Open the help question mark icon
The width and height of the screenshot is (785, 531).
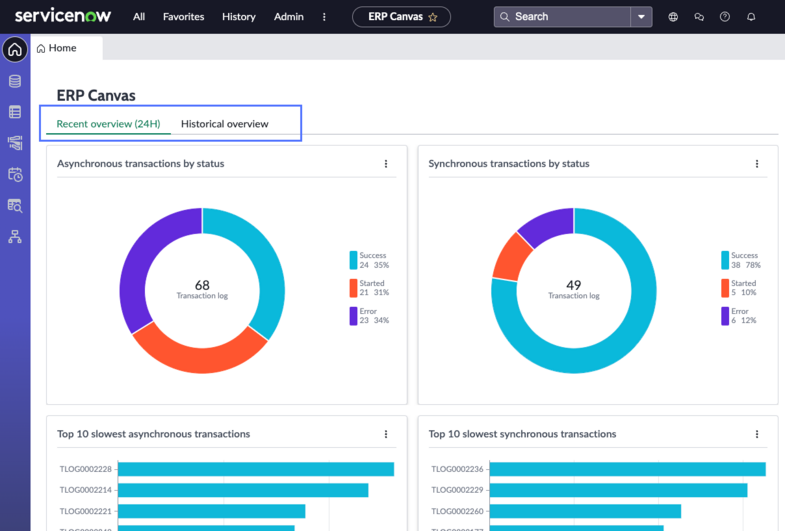coord(724,17)
